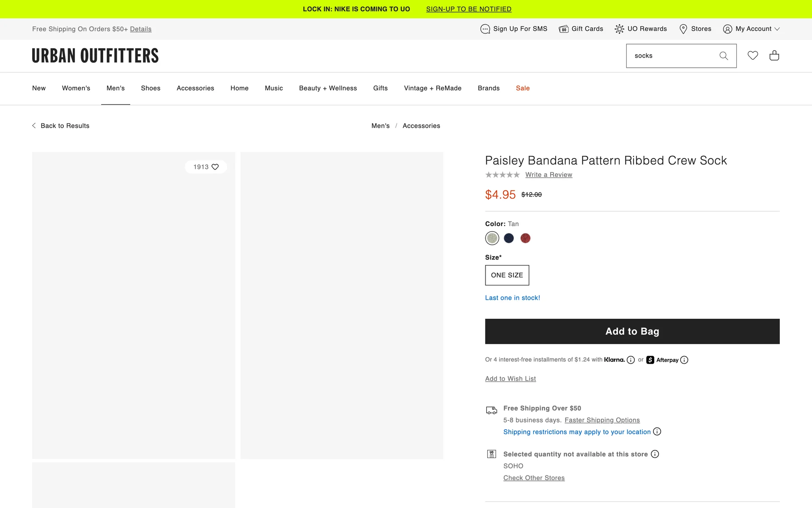Click the search magnifier icon
Viewport: 812px width, 508px height.
(724, 56)
